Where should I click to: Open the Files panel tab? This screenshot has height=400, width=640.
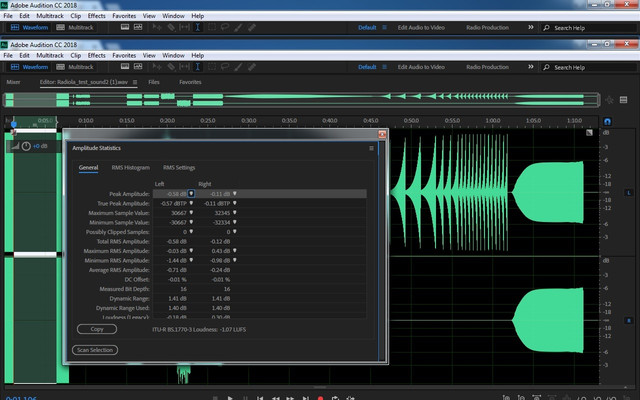pyautogui.click(x=154, y=82)
